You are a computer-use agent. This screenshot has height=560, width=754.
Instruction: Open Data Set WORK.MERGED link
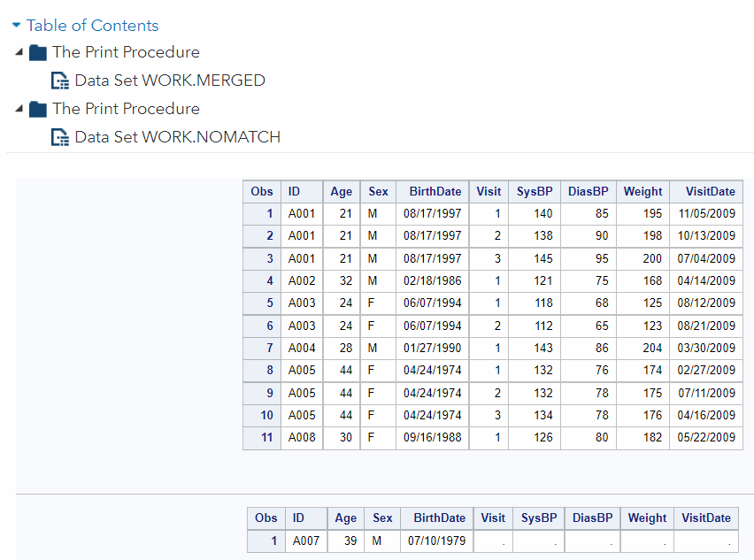(169, 81)
